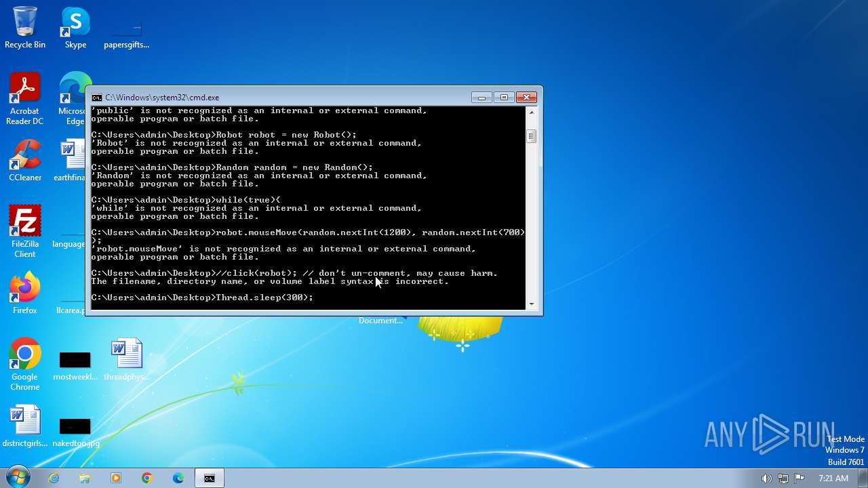Open Internet Explorer from the taskbar
The width and height of the screenshot is (868, 488).
(54, 478)
